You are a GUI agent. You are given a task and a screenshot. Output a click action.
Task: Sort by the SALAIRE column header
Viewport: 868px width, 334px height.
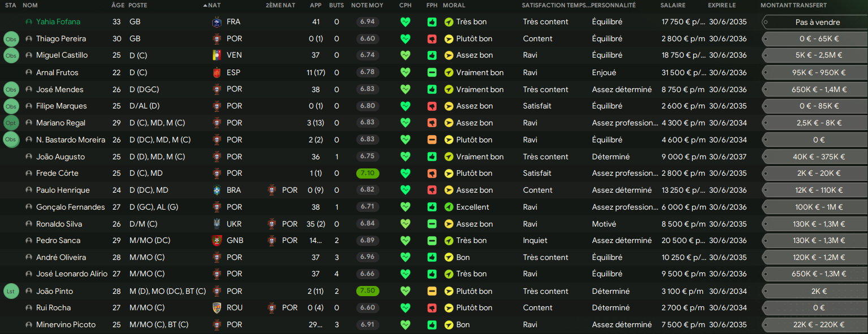tap(672, 5)
